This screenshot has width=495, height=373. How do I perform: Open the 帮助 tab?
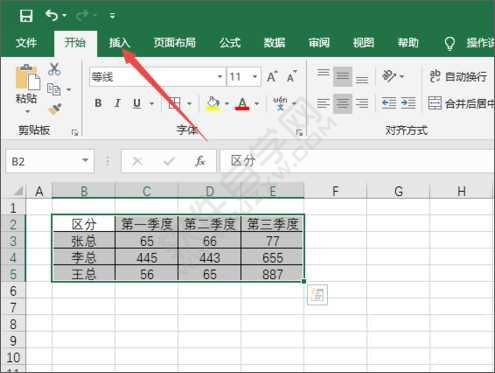click(408, 43)
